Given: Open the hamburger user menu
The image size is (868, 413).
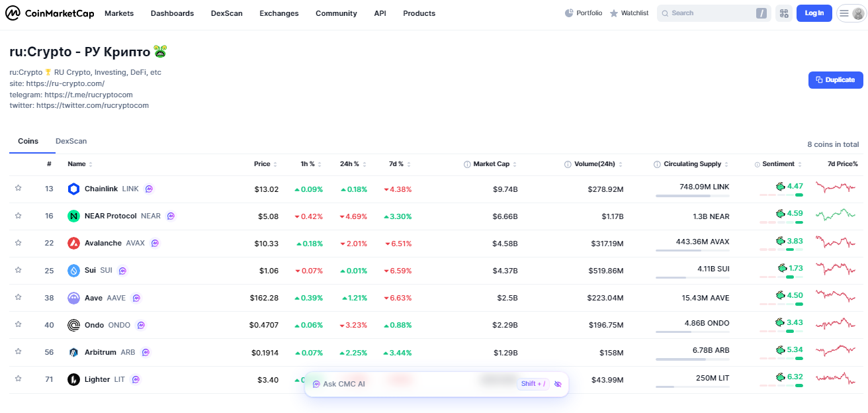Looking at the screenshot, I should tap(851, 13).
